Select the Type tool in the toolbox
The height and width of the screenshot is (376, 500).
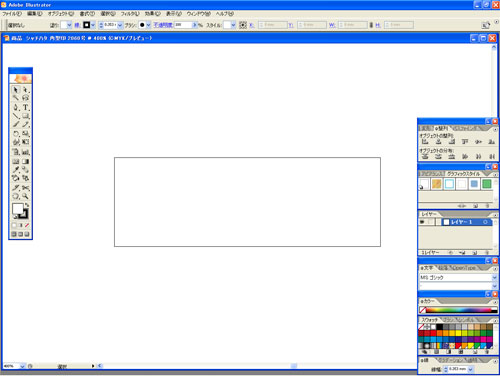coord(26,107)
